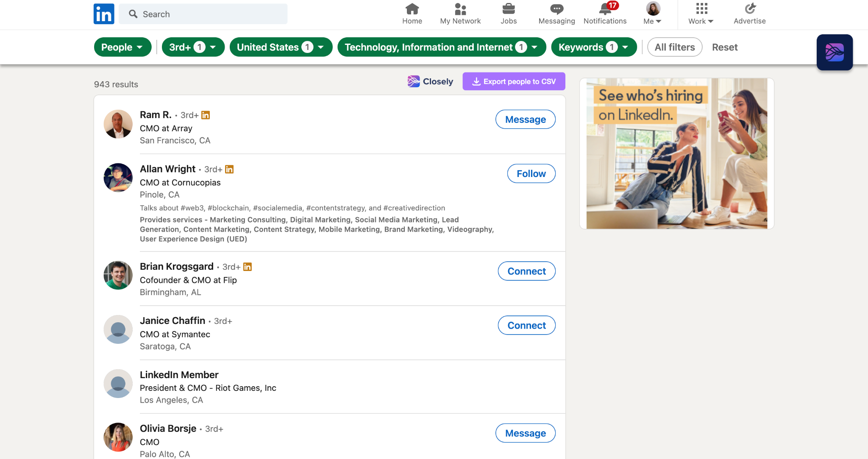Expand Technology, Information and Internet filter
The height and width of the screenshot is (459, 868).
(442, 47)
